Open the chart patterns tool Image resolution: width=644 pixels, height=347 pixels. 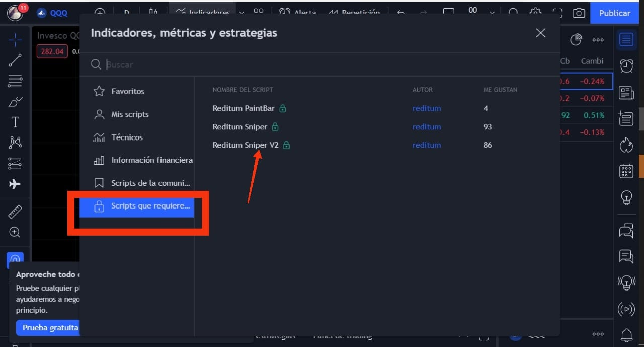pos(15,143)
